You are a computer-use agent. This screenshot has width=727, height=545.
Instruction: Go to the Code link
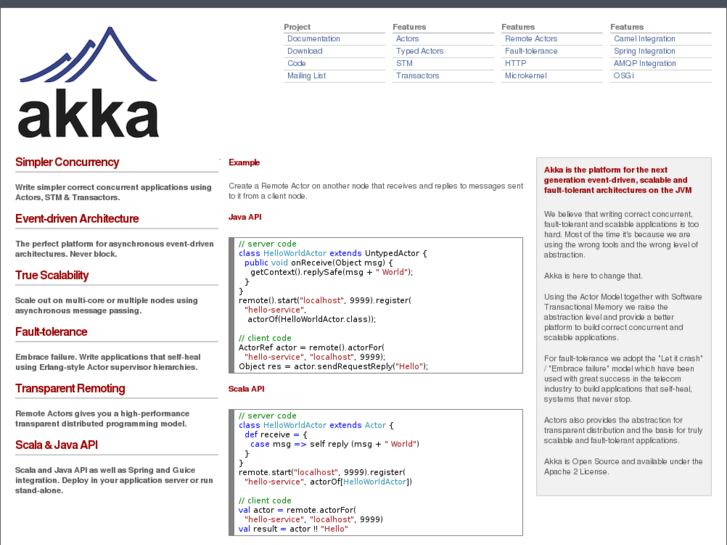tap(296, 64)
